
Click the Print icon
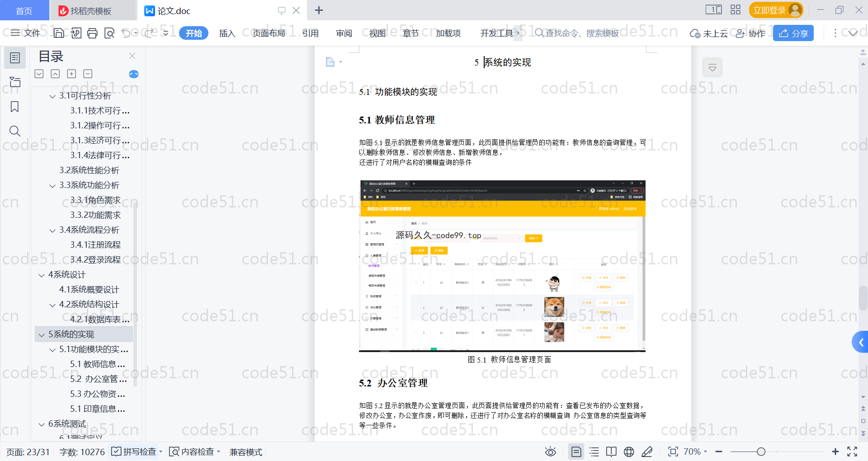point(93,33)
